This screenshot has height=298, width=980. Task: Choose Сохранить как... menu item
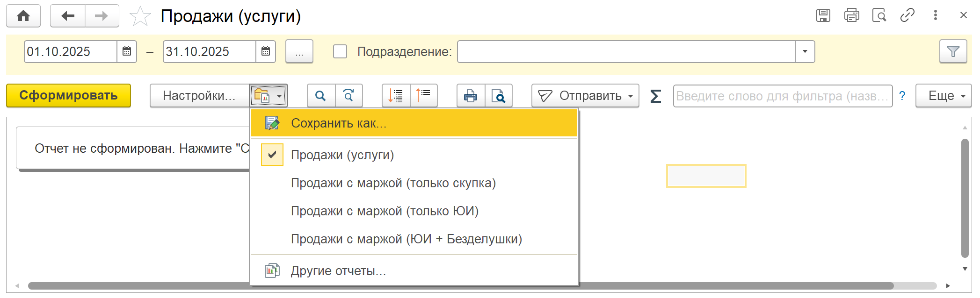tap(339, 123)
